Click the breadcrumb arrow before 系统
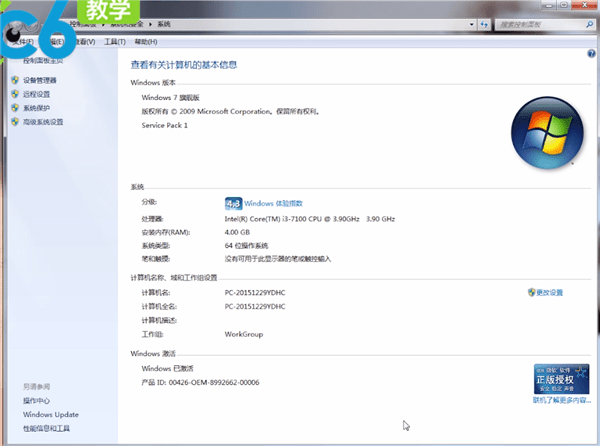The width and height of the screenshot is (600, 446). click(150, 24)
